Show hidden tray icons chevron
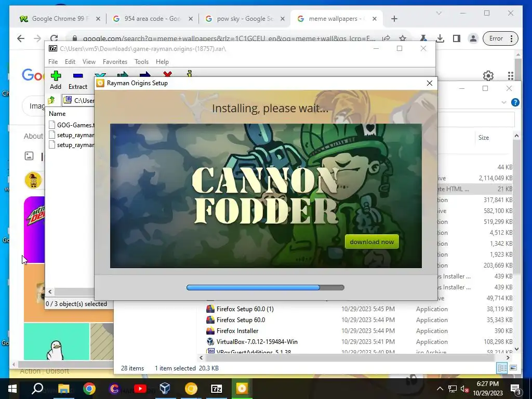 pyautogui.click(x=440, y=389)
